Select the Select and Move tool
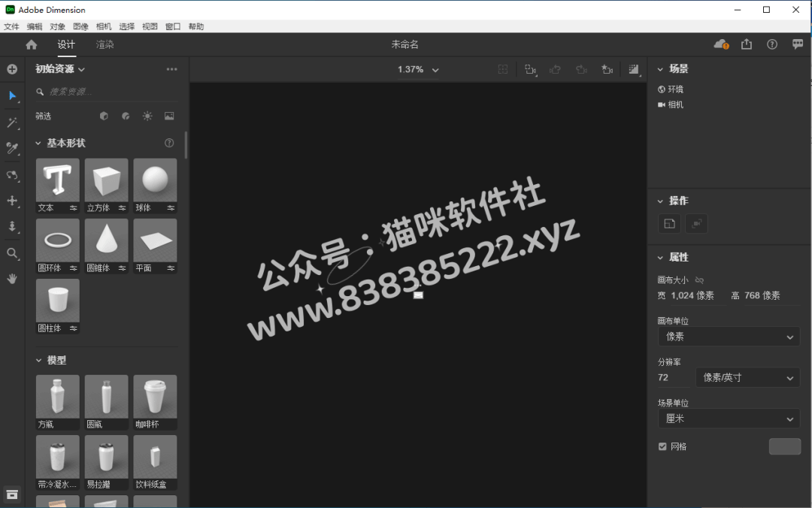This screenshot has height=508, width=812. coord(13,95)
